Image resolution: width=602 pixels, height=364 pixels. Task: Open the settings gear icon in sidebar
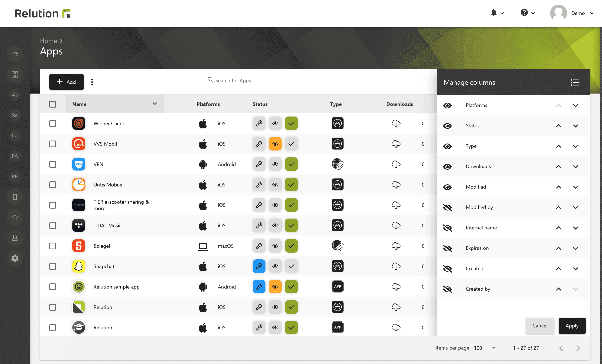pos(15,258)
